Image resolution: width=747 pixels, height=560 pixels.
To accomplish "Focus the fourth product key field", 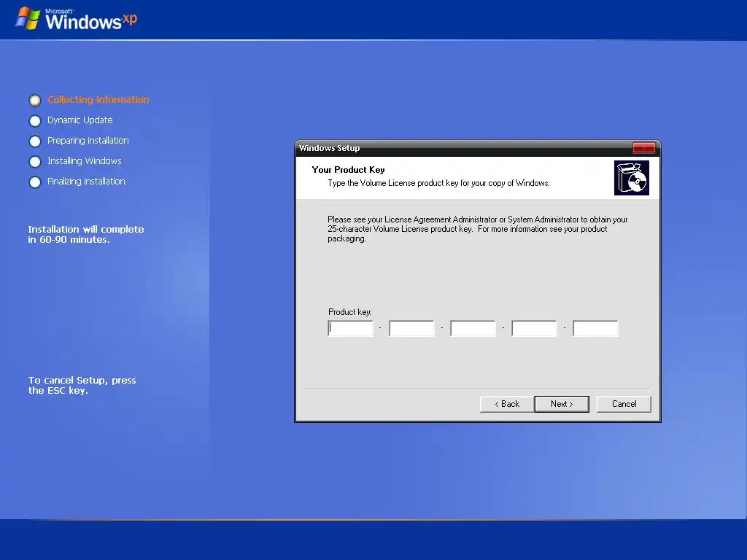I will (534, 328).
